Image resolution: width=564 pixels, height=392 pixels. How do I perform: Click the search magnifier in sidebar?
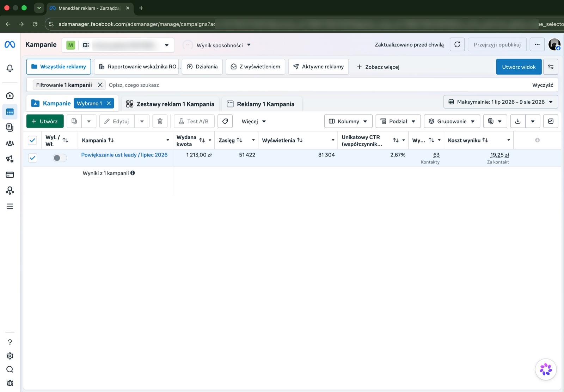tap(10, 369)
